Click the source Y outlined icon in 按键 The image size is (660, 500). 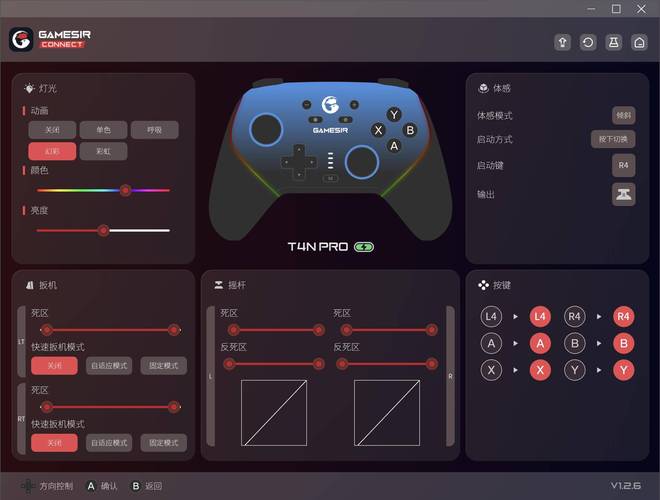click(x=575, y=370)
